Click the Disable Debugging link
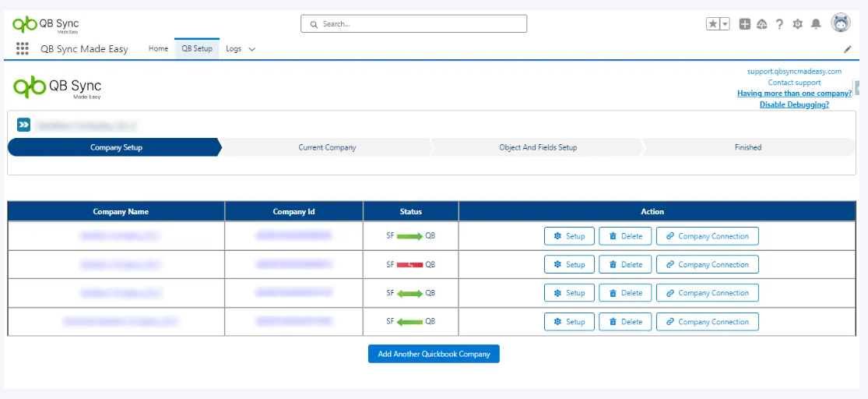868x399 pixels. 794,104
